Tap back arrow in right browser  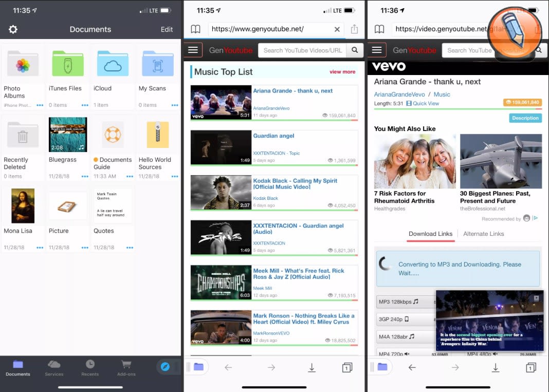point(412,367)
